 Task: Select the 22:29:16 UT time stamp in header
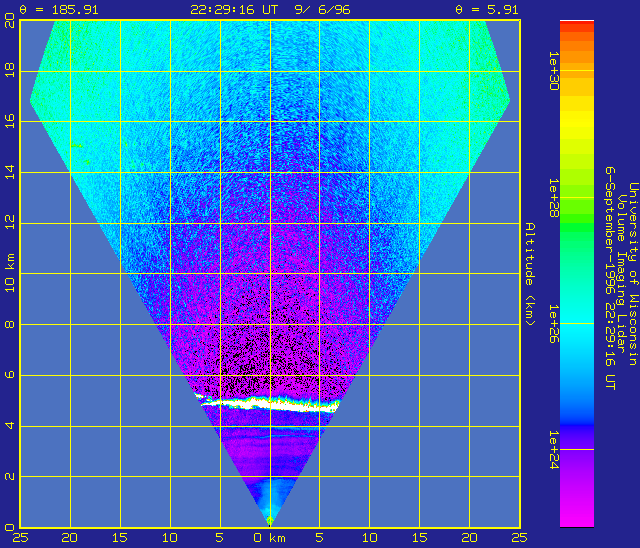[x=234, y=9]
